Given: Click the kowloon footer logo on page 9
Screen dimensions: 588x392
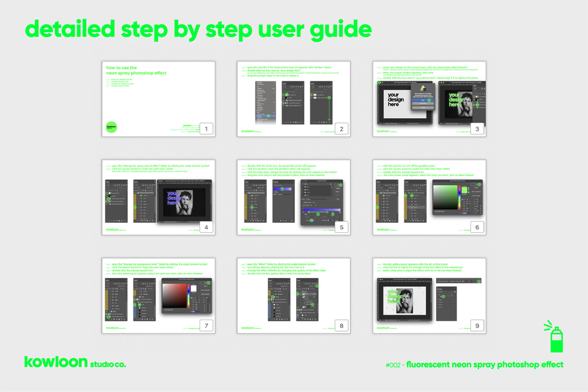Looking at the screenshot, I should click(387, 328).
